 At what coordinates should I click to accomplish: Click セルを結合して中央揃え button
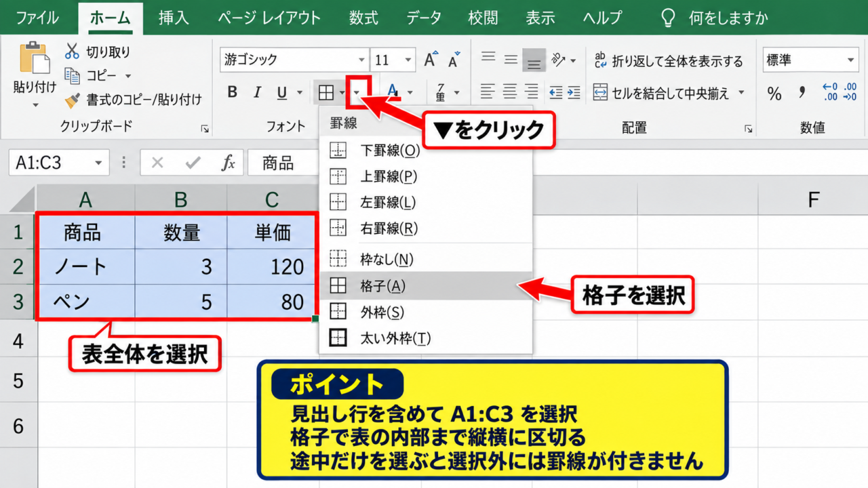click(x=662, y=93)
